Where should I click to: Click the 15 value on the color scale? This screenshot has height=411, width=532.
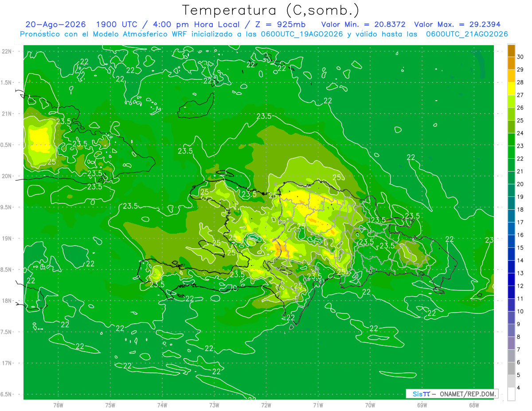click(520, 247)
